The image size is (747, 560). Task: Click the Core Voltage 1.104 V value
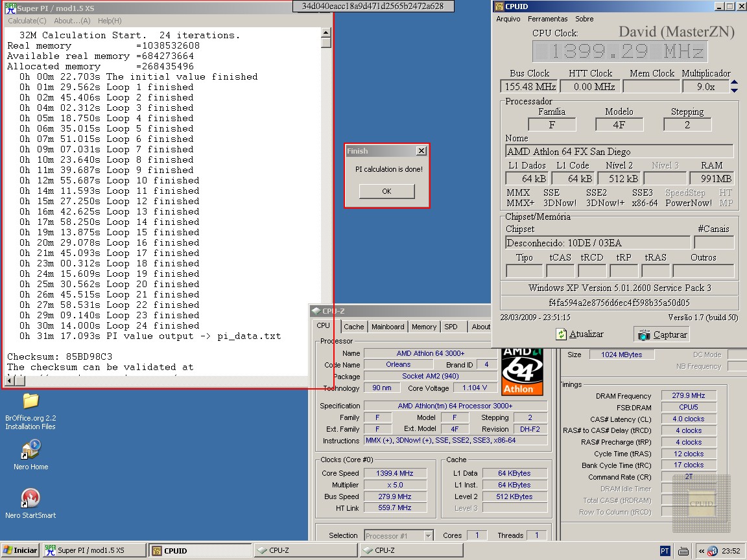click(x=475, y=388)
